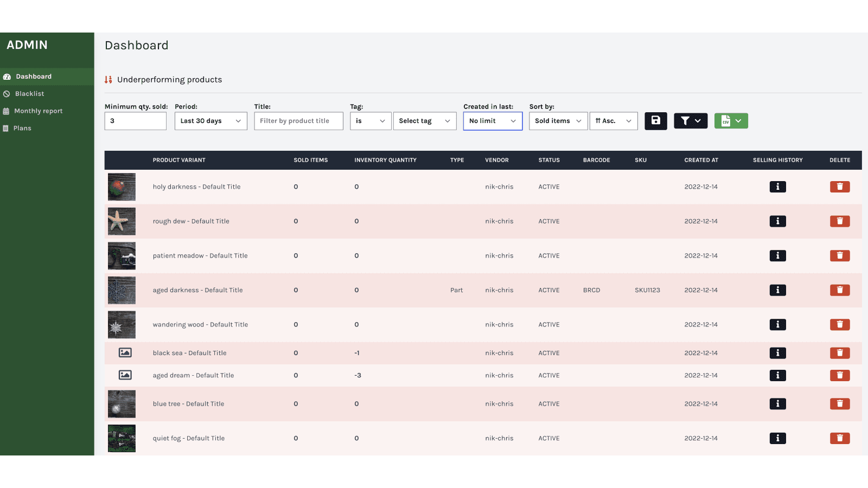868x488 pixels.
Task: Open Monthly report from the sidebar
Action: click(38, 111)
